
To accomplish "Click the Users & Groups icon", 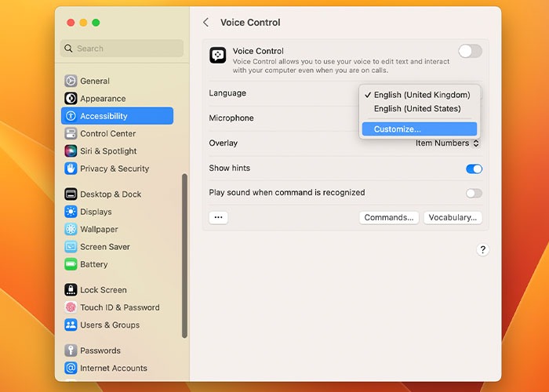I will 71,325.
